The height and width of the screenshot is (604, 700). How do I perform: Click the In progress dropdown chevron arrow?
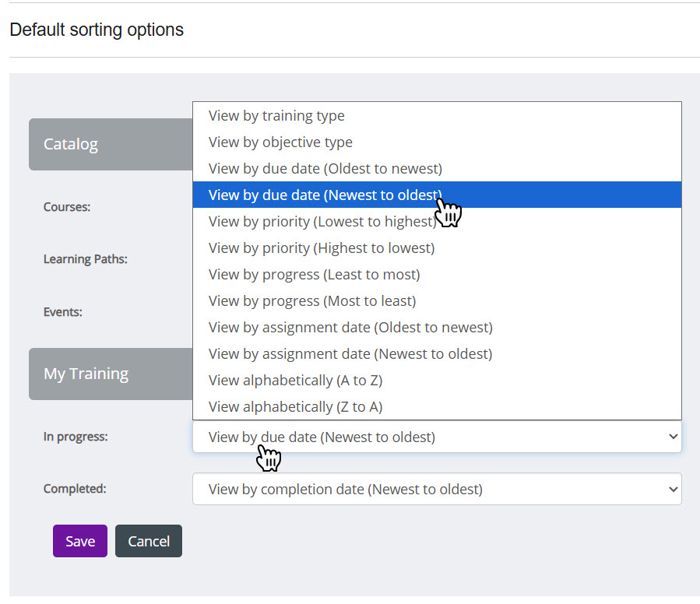[x=674, y=437]
